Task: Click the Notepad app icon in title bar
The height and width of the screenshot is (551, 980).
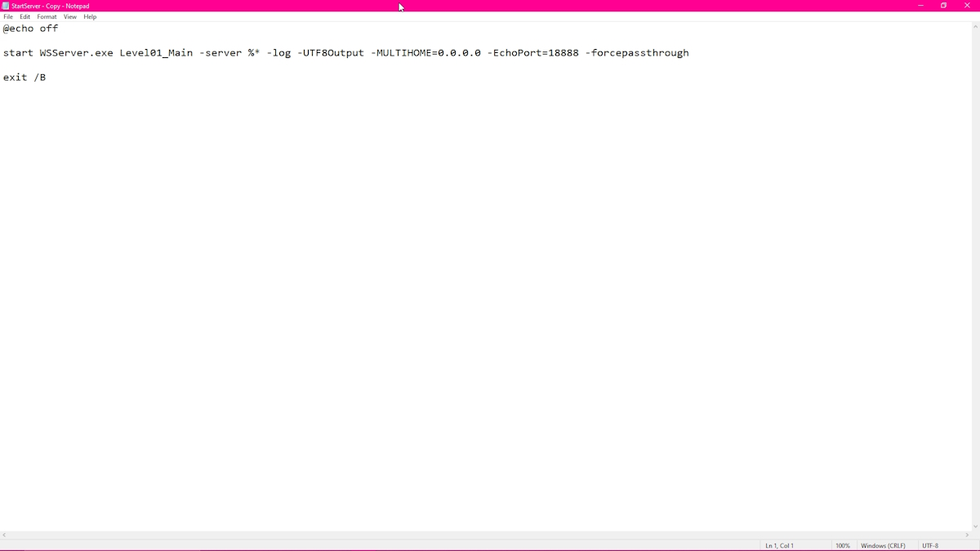Action: pos(6,6)
